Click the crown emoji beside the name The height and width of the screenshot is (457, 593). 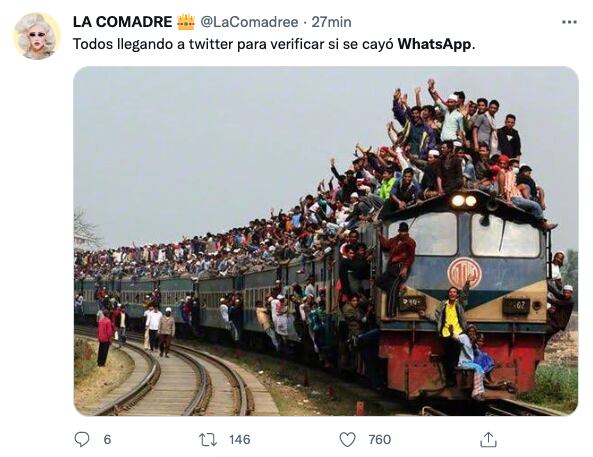(186, 22)
